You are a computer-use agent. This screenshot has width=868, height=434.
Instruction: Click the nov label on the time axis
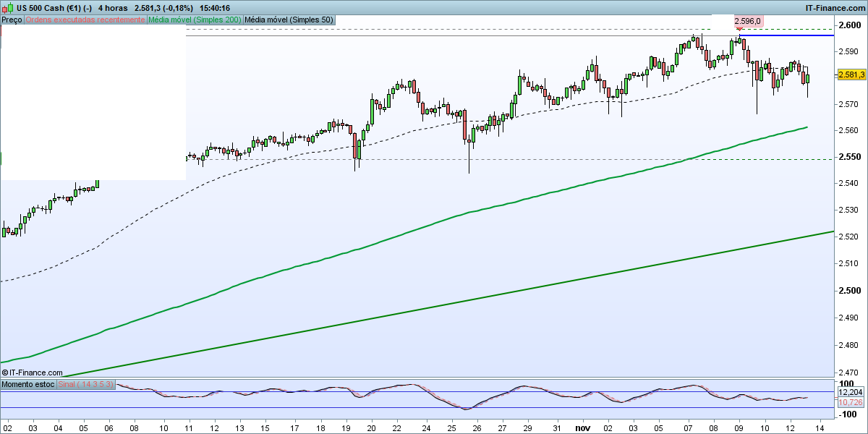coord(582,428)
